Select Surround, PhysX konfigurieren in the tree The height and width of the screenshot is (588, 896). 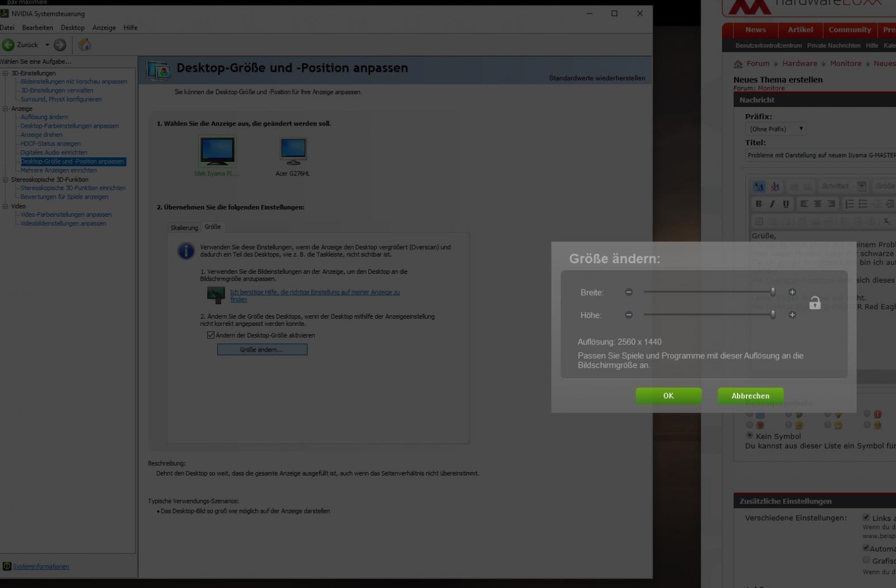(x=61, y=100)
